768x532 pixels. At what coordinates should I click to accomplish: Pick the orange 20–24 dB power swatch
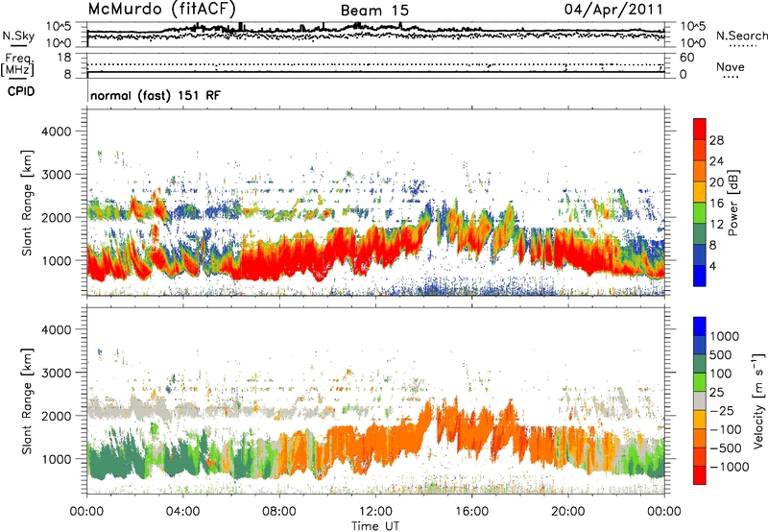pos(700,172)
